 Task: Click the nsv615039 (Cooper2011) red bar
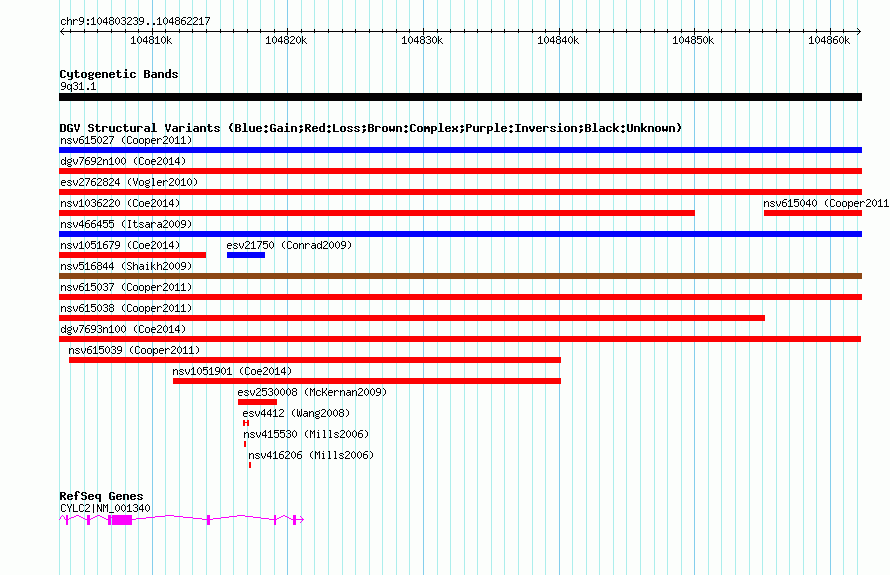pyautogui.click(x=315, y=360)
